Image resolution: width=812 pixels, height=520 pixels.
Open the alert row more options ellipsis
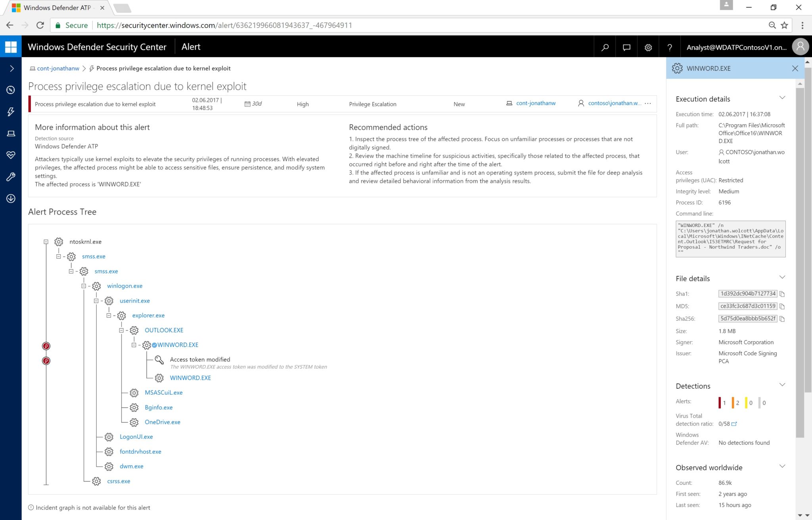coord(648,104)
